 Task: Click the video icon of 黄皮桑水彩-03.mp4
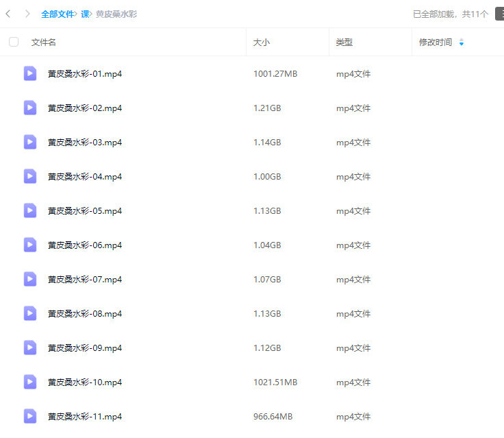tap(30, 142)
